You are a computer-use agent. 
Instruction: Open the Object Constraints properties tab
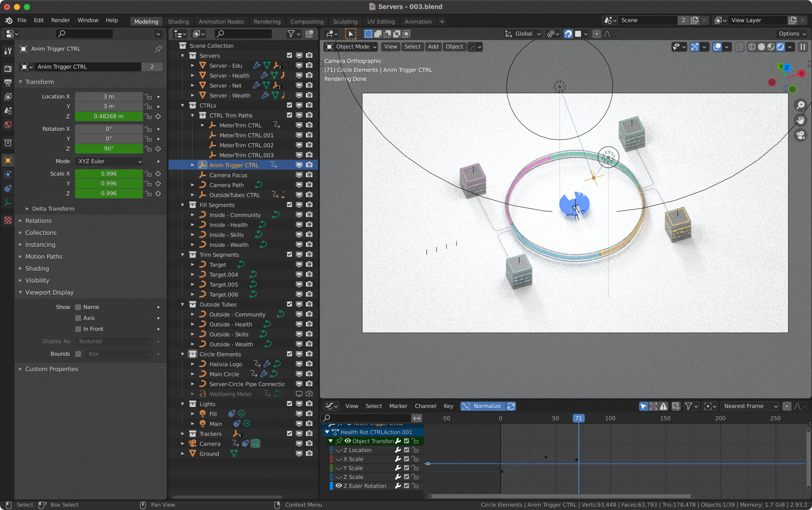[8, 188]
